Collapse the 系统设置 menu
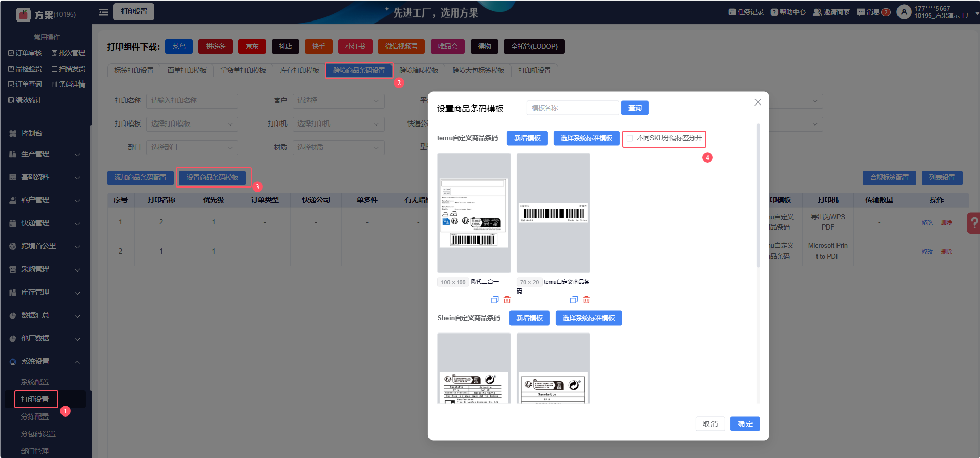Viewport: 980px width, 458px height. 46,361
